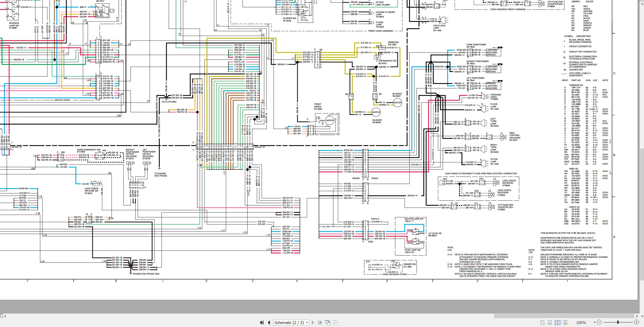Click the KEYED "A" connector label
The image size is (644, 327).
(260, 147)
